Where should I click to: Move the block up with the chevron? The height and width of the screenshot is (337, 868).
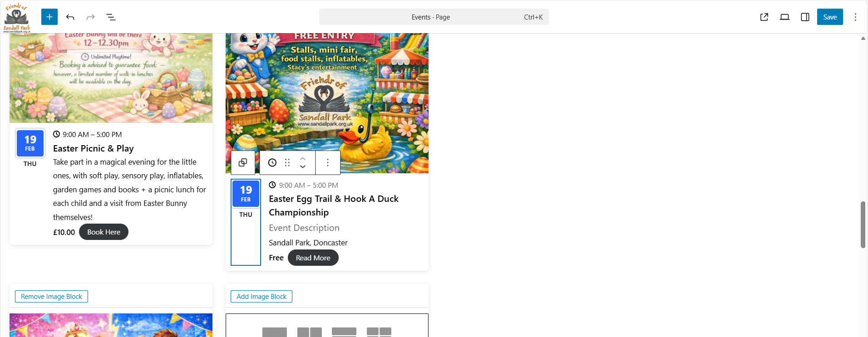click(x=303, y=158)
